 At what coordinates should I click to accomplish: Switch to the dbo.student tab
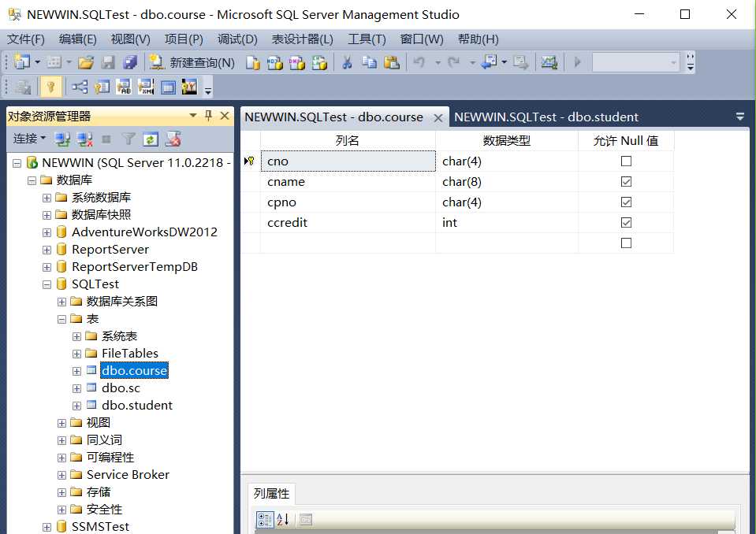tap(546, 117)
